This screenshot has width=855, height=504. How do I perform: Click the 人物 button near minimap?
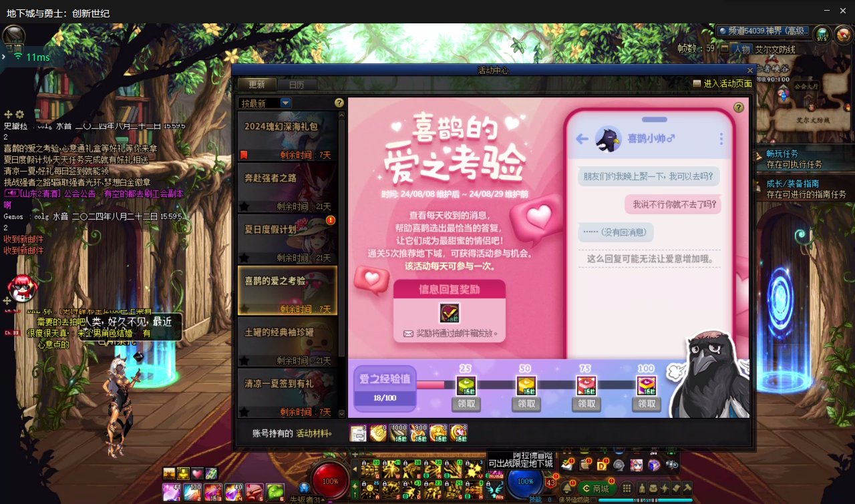click(x=741, y=49)
